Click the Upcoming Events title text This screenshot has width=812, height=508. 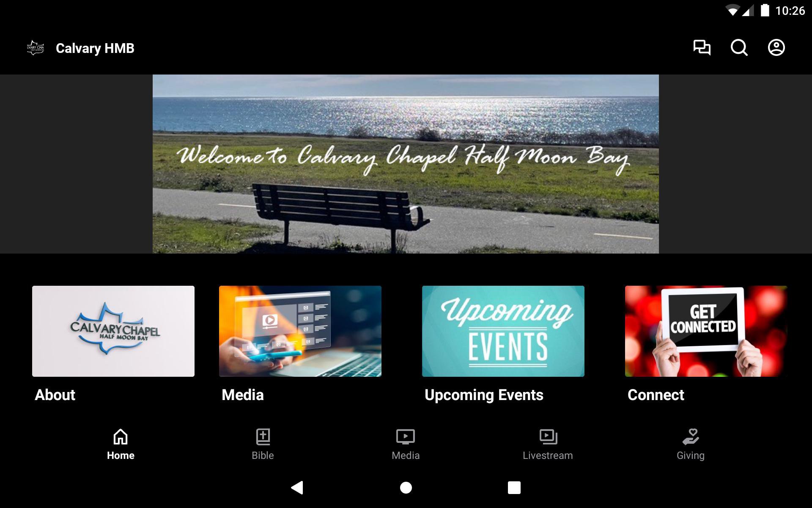coord(484,395)
